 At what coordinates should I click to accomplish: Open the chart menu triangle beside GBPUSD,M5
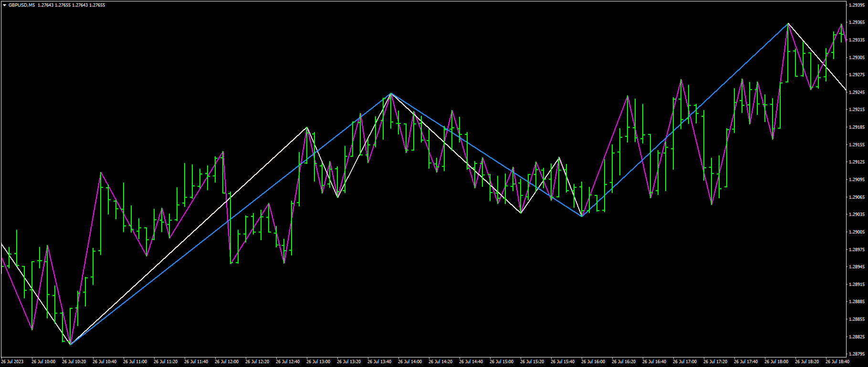pyautogui.click(x=4, y=5)
